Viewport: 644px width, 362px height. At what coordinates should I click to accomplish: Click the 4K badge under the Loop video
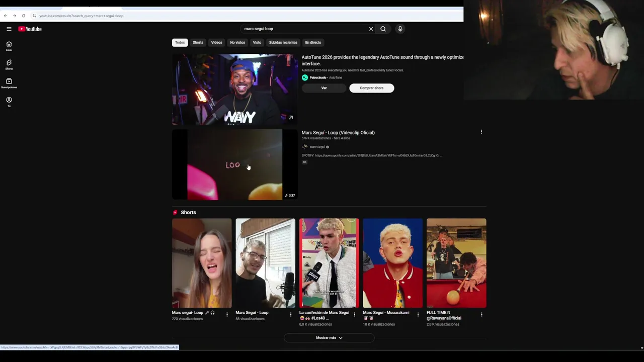tap(304, 162)
